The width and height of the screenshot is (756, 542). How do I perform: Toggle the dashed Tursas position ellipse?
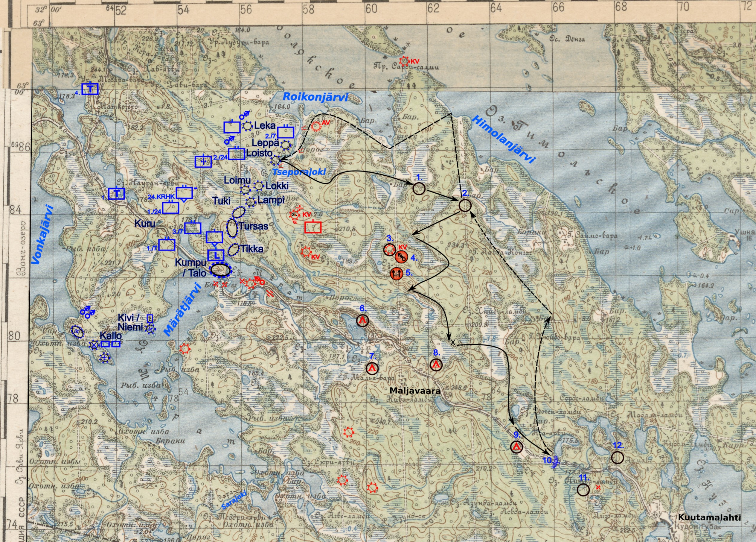pos(232,228)
